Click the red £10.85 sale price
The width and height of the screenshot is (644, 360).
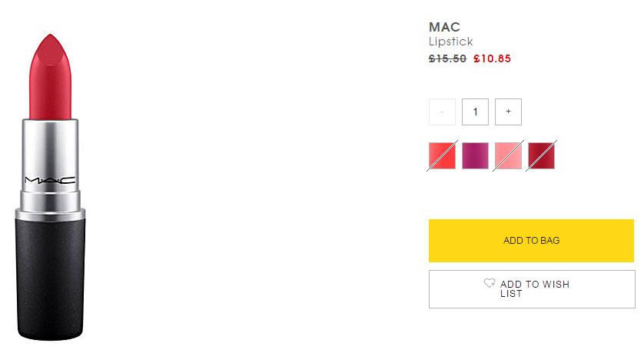pyautogui.click(x=492, y=58)
